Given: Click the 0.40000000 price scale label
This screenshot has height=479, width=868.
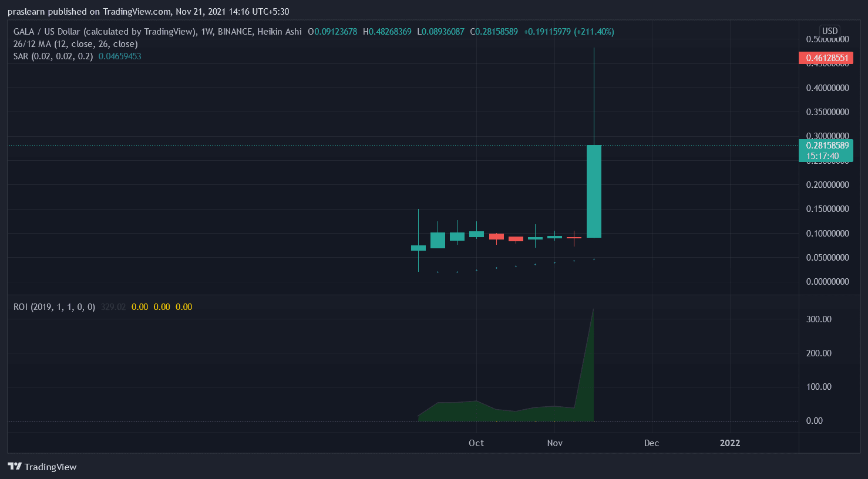Looking at the screenshot, I should tap(827, 88).
